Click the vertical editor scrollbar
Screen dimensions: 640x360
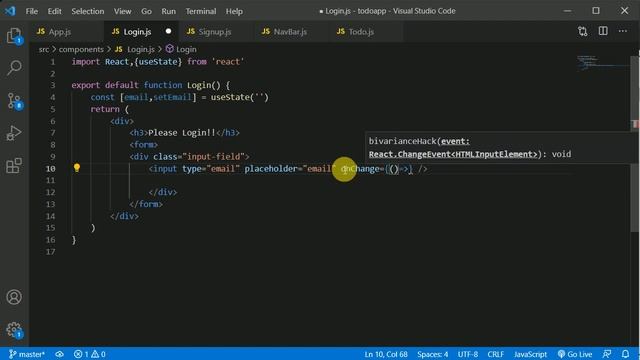[635, 143]
